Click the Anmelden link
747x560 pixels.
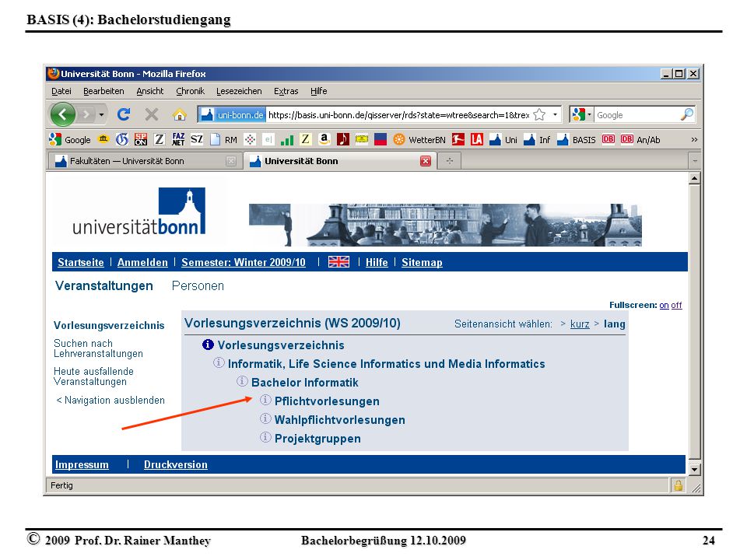(x=142, y=262)
